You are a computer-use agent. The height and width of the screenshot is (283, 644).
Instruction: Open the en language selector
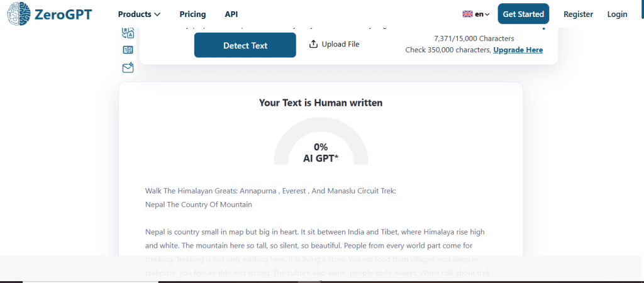pyautogui.click(x=482, y=14)
